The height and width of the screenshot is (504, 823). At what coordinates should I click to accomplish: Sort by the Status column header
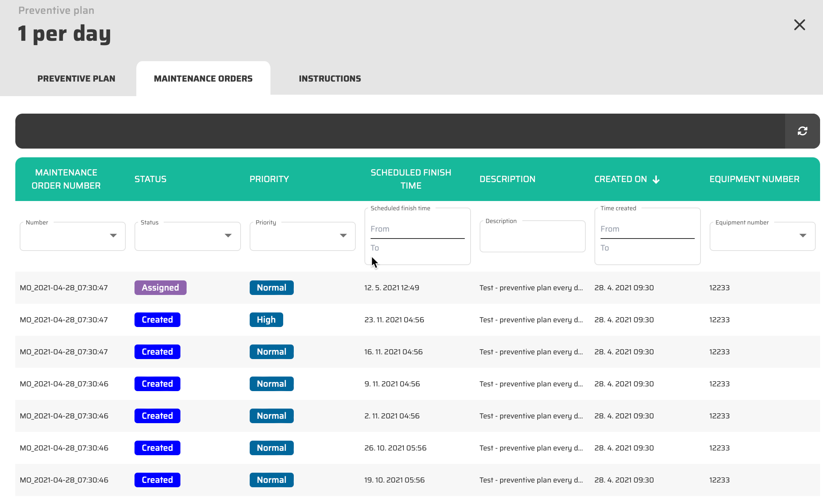pos(150,179)
